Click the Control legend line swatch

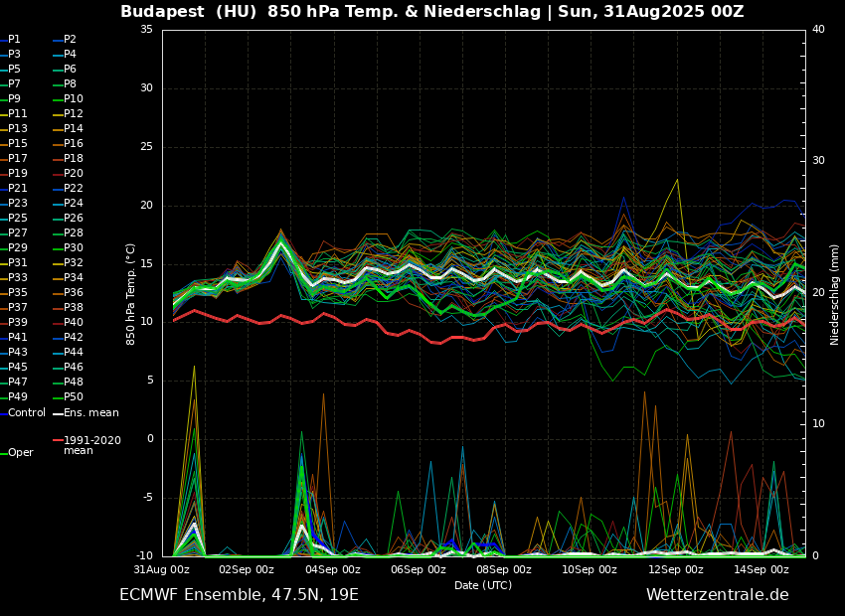pyautogui.click(x=3, y=413)
